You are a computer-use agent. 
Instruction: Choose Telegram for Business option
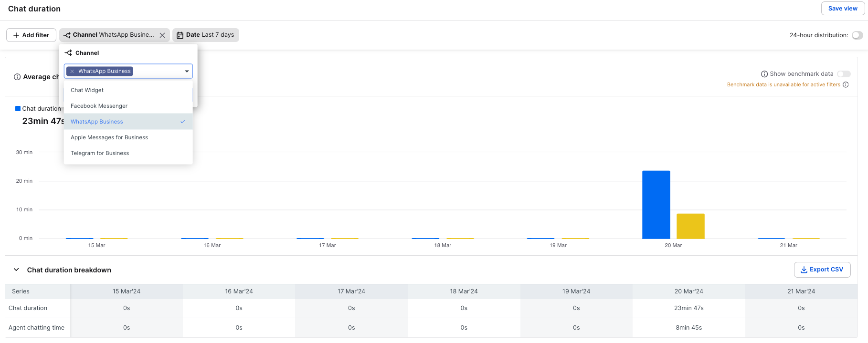click(x=100, y=153)
